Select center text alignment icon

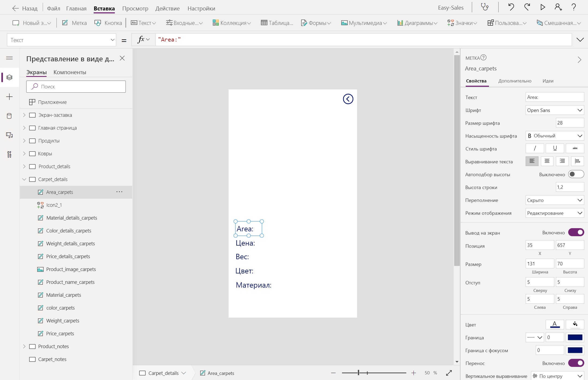point(547,161)
